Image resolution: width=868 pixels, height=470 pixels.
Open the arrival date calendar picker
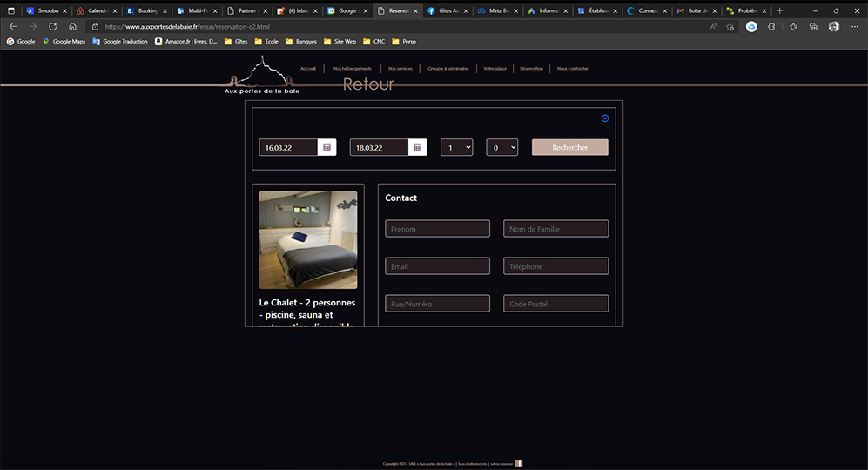[x=326, y=147]
